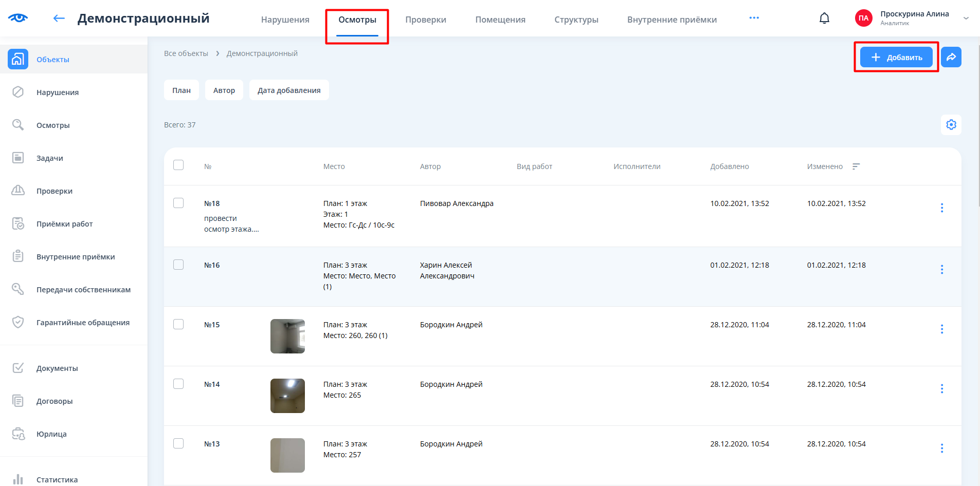Click the Добавить button
980x486 pixels.
point(896,57)
